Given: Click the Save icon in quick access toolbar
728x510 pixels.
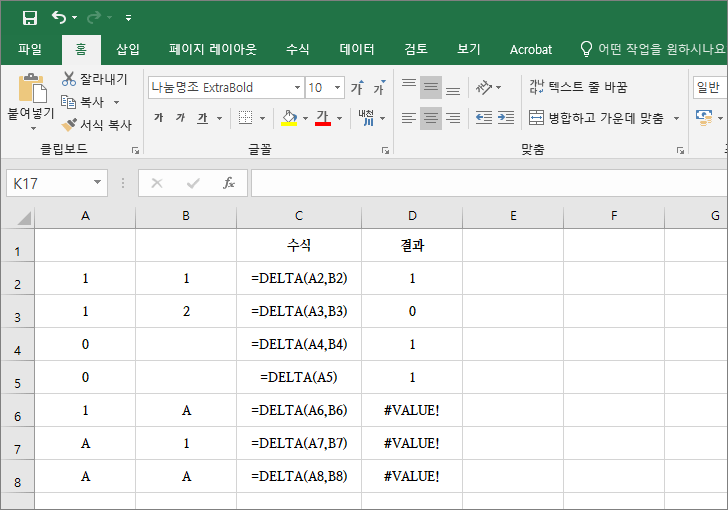Looking at the screenshot, I should [x=30, y=18].
